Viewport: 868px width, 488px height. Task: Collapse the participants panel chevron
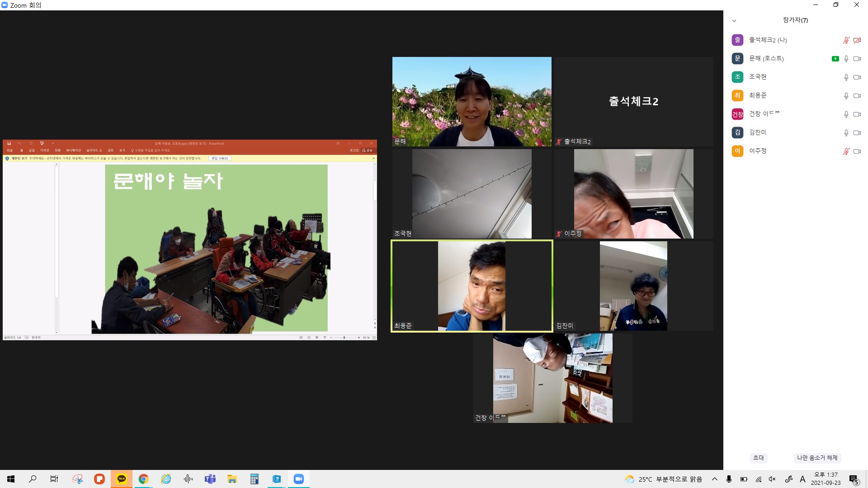point(734,21)
